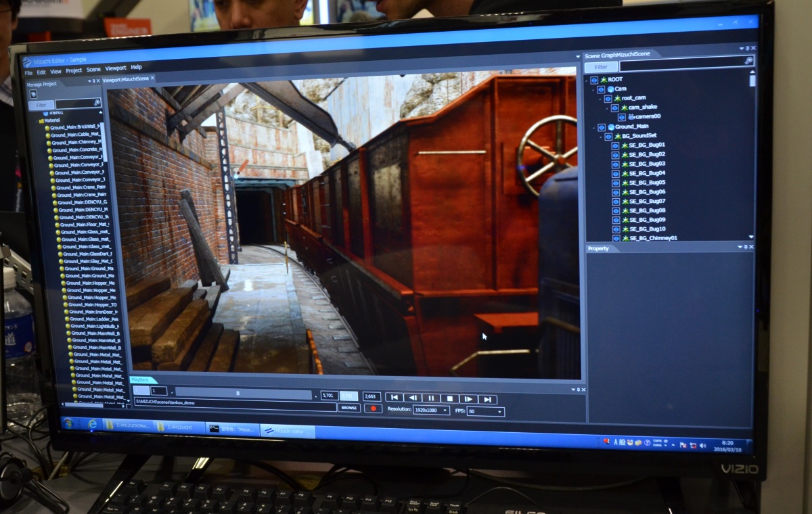Screen dimensions: 812x514
Task: Click the Scene Graph search magnifier icon
Action: pyautogui.click(x=748, y=61)
